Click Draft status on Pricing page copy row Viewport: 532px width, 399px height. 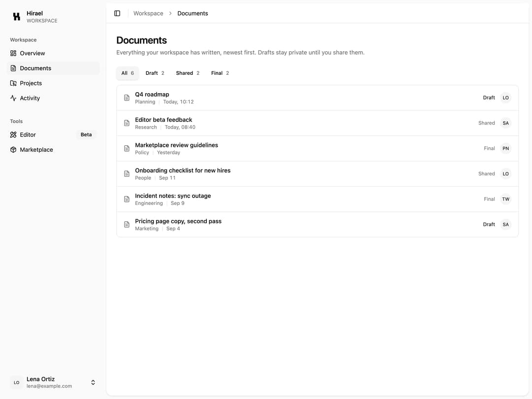[x=489, y=224]
